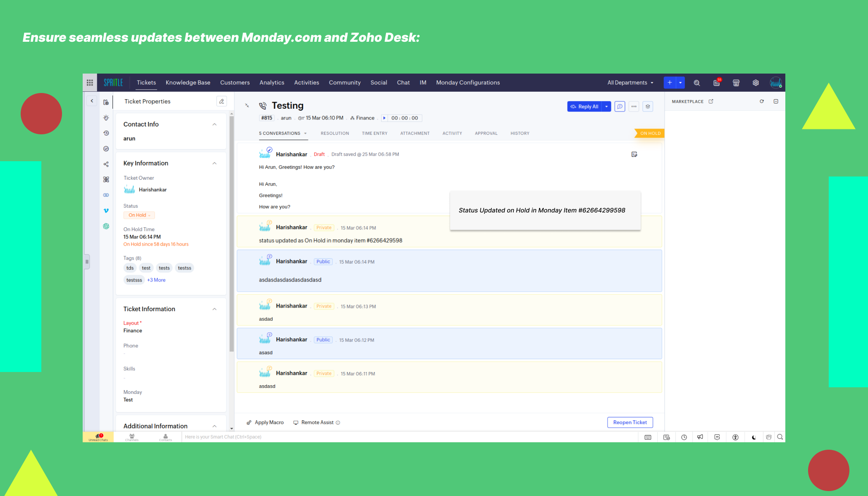Start the ticket timer play button
868x496 pixels.
coord(384,118)
